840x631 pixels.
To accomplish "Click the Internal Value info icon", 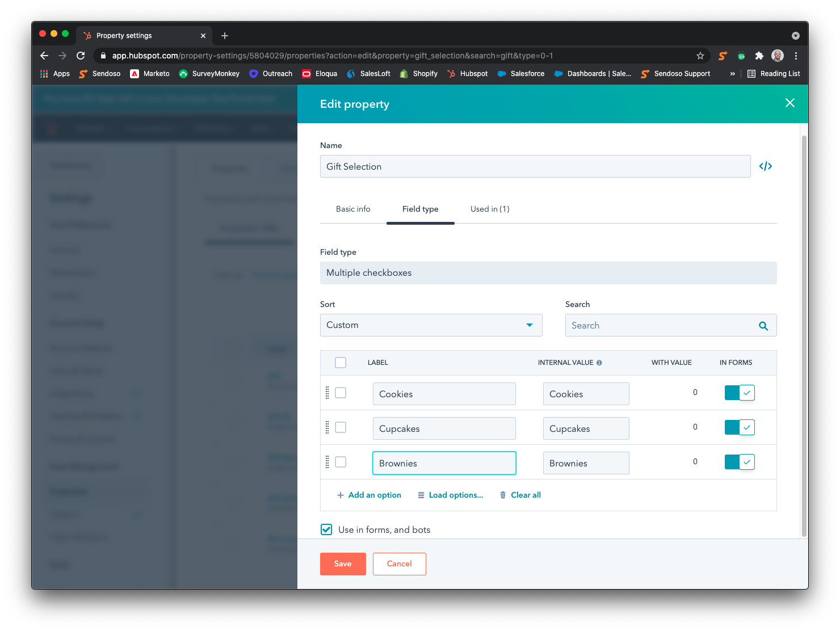I will [599, 363].
